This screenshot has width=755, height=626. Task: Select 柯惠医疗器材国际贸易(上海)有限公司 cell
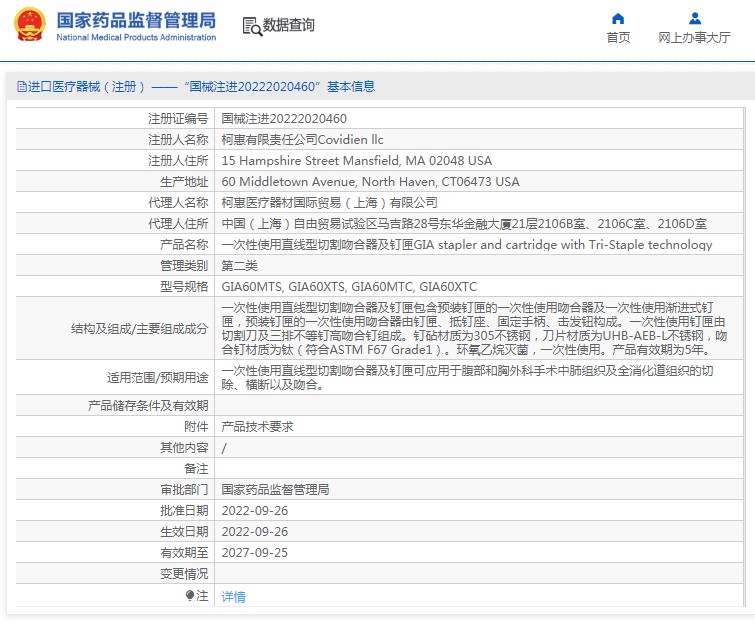tap(329, 203)
